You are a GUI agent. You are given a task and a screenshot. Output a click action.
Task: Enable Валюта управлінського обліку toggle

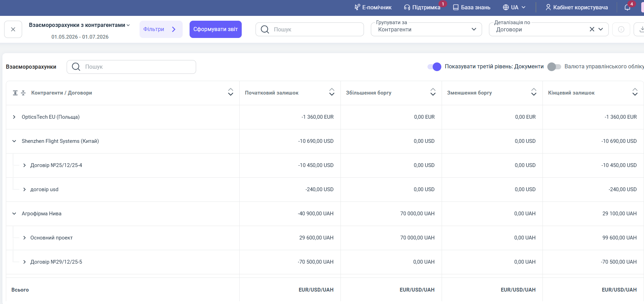(x=554, y=67)
